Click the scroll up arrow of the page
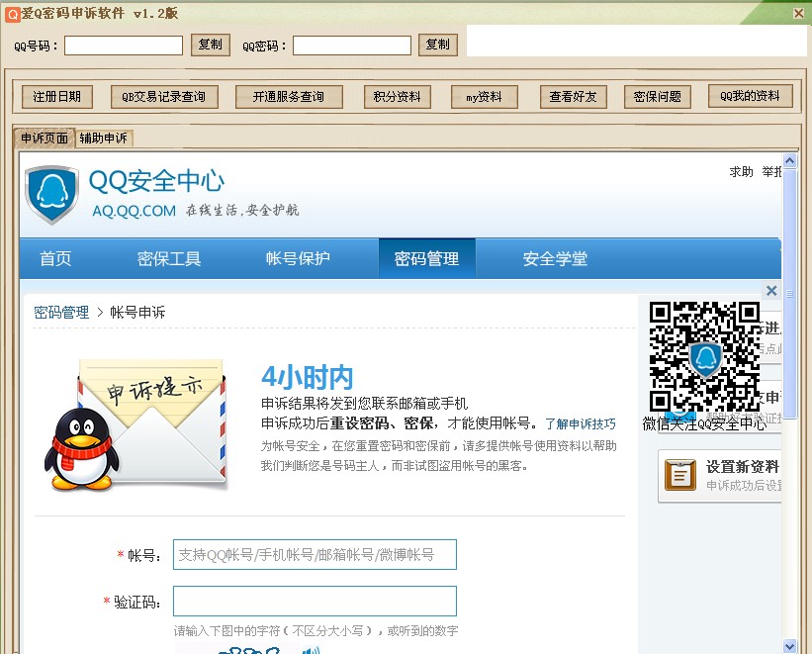The image size is (812, 654). [789, 160]
